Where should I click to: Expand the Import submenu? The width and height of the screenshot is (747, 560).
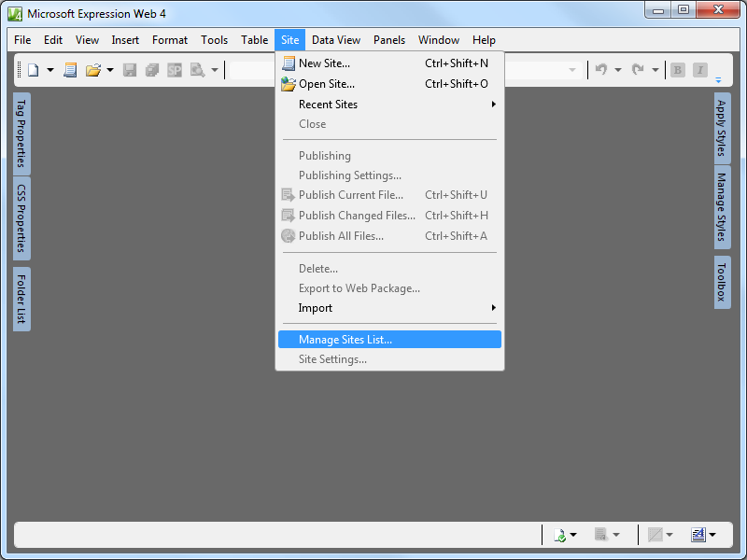point(389,308)
